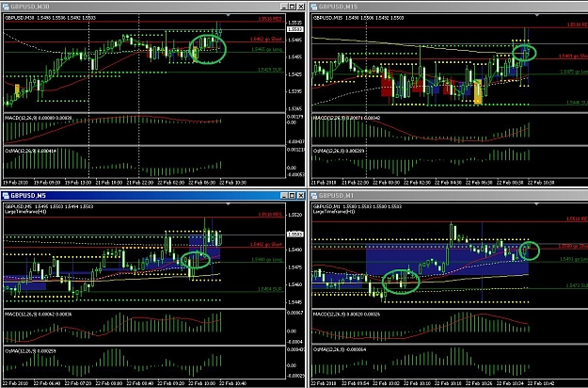Select the chart shift triangle in M5 chart
Screen dimensions: 588x388
229,203
